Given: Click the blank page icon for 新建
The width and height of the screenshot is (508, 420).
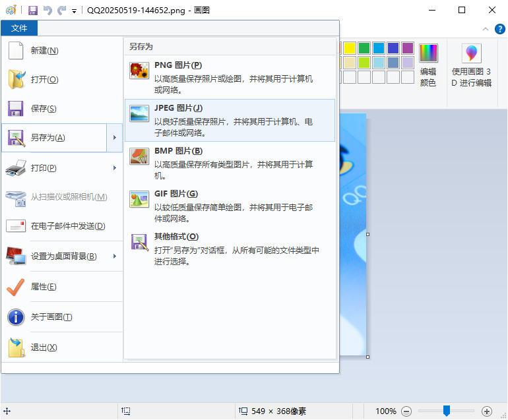Looking at the screenshot, I should 16,51.
